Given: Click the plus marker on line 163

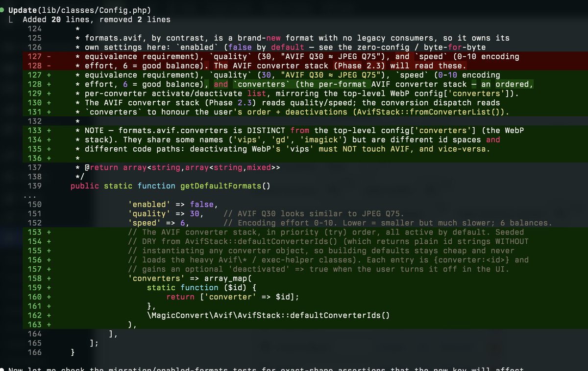Looking at the screenshot, I should (x=49, y=326).
